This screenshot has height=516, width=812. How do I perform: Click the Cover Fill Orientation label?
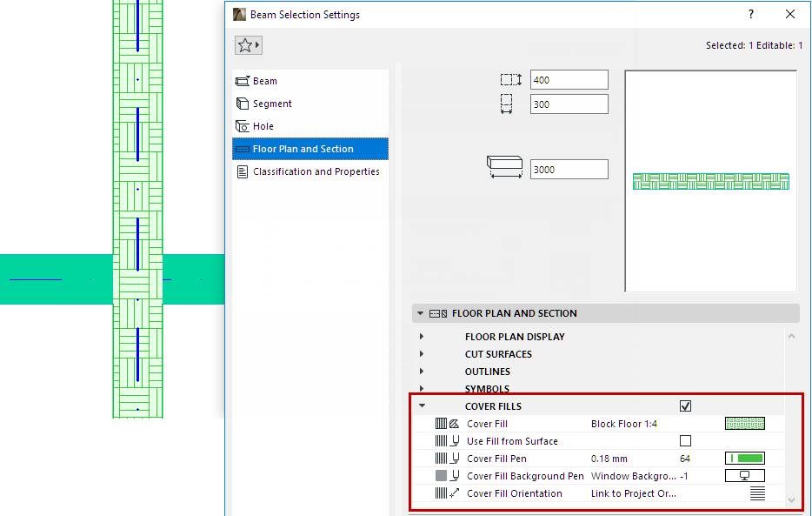pos(514,493)
